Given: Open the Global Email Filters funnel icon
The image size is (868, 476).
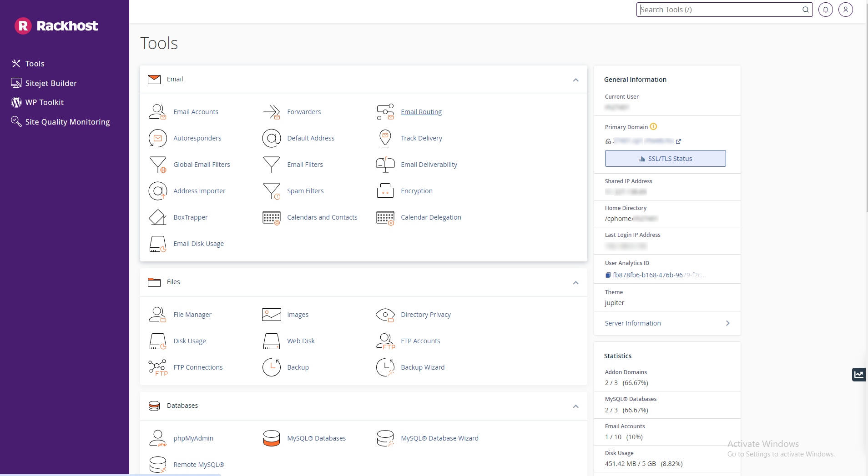Looking at the screenshot, I should tap(157, 165).
